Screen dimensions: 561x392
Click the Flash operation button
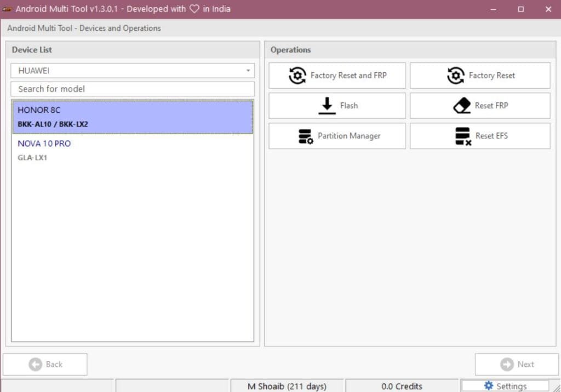coord(336,105)
